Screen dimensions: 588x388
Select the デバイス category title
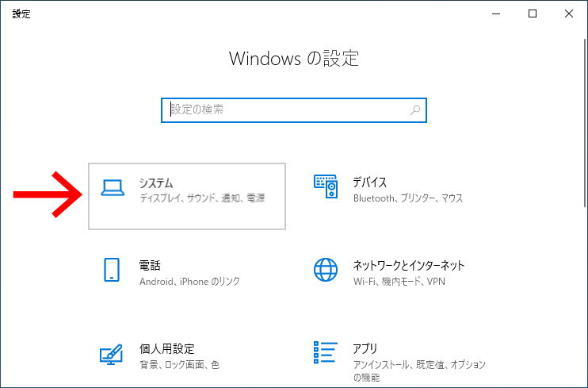[x=370, y=182]
